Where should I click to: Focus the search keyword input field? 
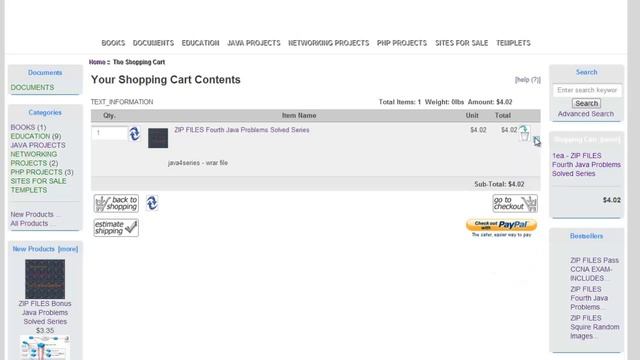click(x=587, y=90)
